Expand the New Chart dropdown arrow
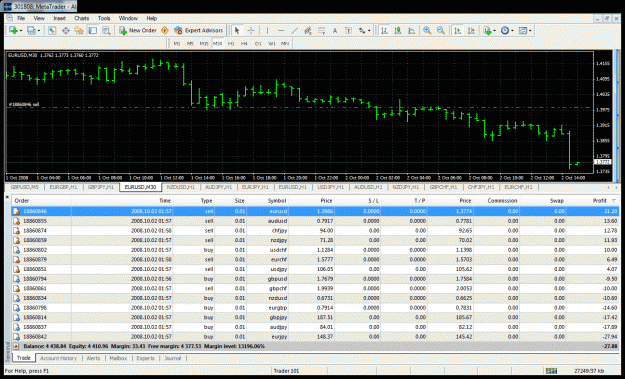The image size is (625, 379). tap(20, 31)
